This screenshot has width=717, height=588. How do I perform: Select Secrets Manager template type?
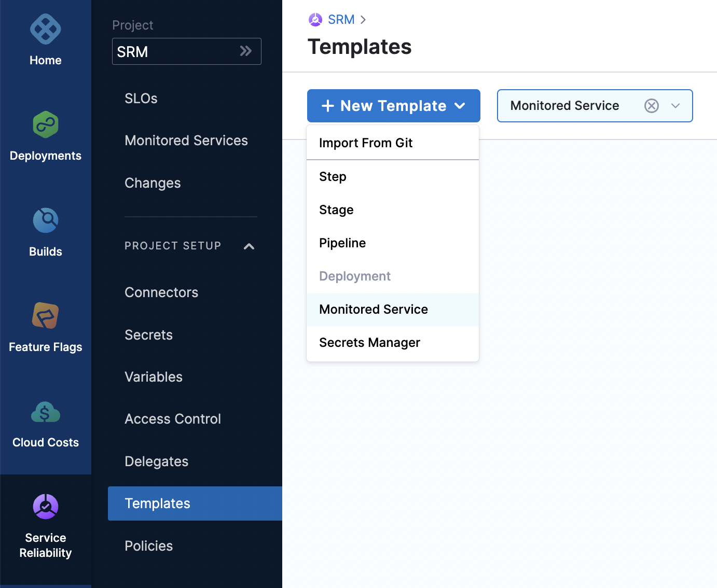[x=369, y=343]
